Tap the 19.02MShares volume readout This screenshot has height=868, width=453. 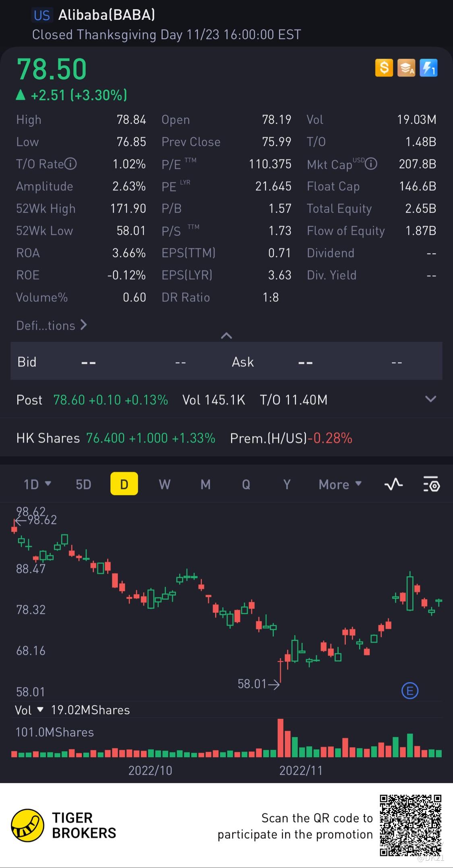click(90, 710)
